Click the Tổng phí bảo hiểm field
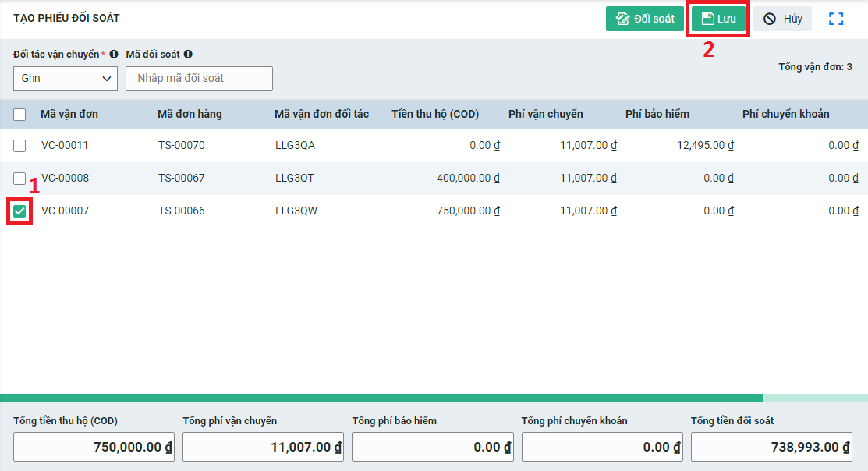This screenshot has width=868, height=471. click(433, 447)
